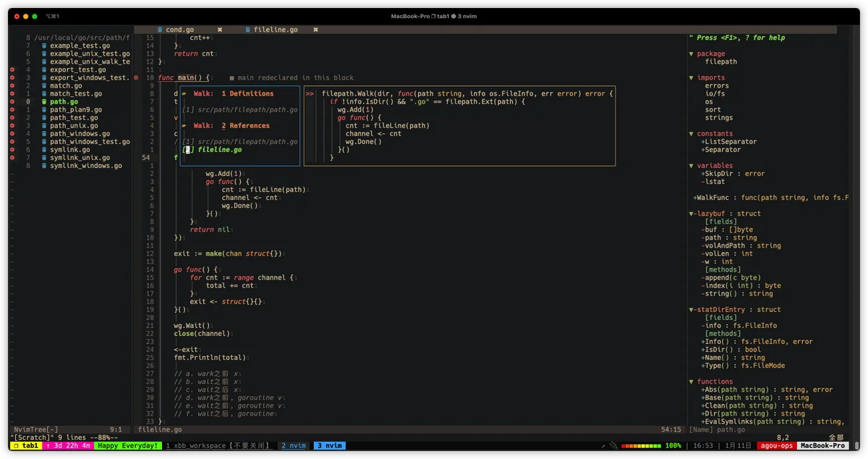Click the 'volAndPath : string' field
This screenshot has height=459, width=868.
point(741,245)
